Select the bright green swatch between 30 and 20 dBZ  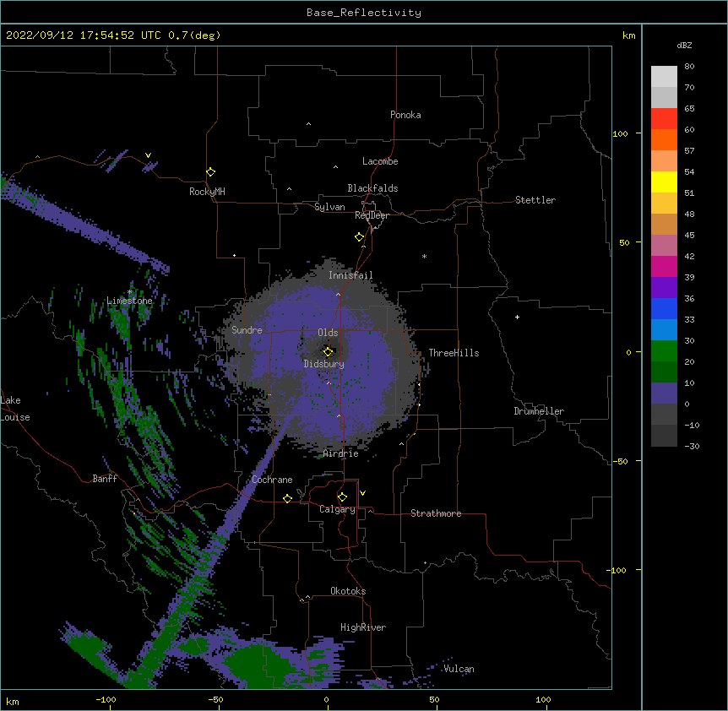[664, 351]
